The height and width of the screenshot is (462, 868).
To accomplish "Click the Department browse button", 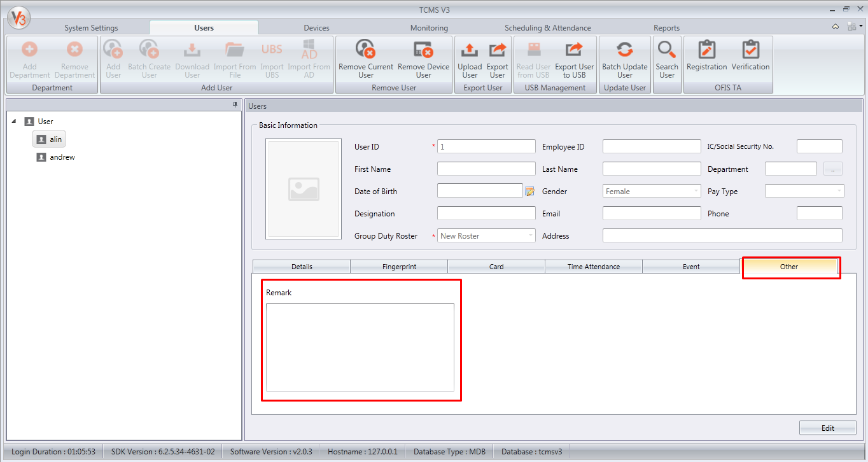I will pyautogui.click(x=833, y=169).
